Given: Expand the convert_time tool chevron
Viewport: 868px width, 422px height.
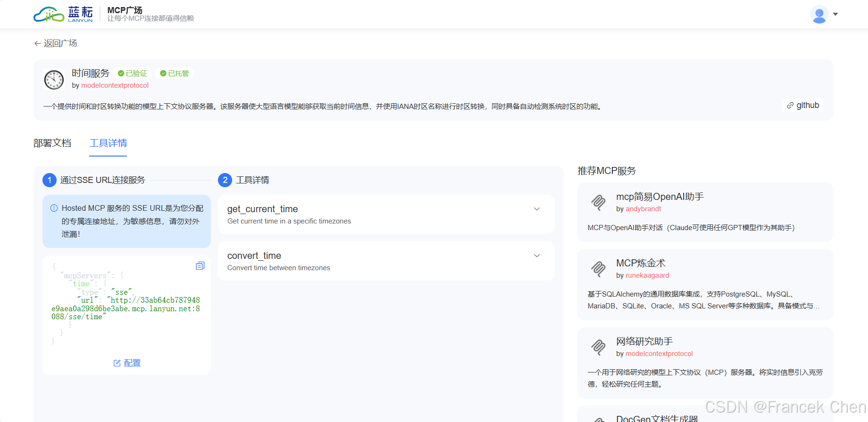Looking at the screenshot, I should point(537,256).
